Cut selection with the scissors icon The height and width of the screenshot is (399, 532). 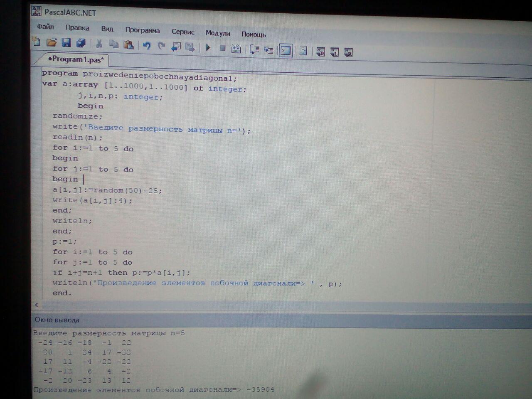click(99, 43)
